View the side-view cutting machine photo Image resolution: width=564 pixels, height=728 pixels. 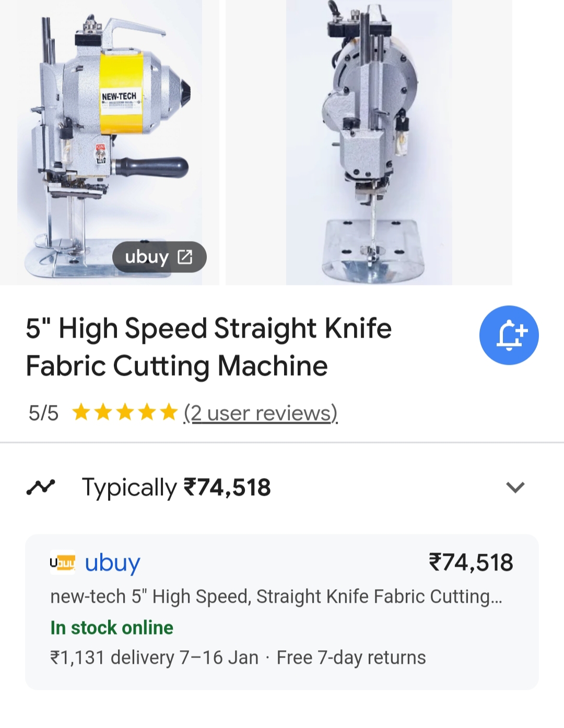109,141
